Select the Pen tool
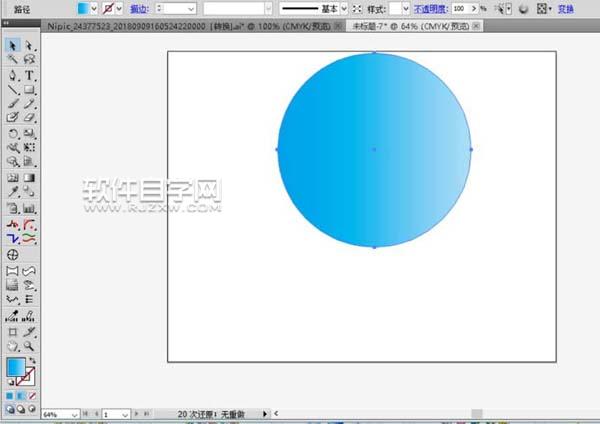Image resolution: width=600 pixels, height=424 pixels. 13,75
